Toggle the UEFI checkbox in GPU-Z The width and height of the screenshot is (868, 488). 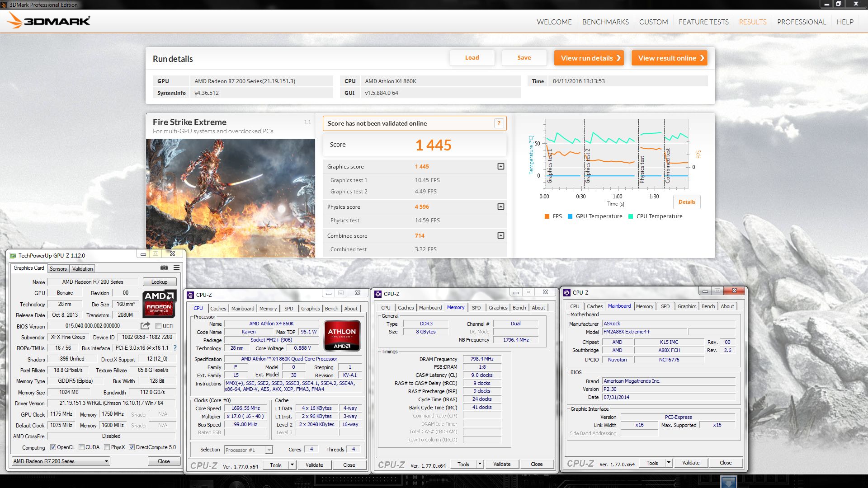click(x=158, y=326)
